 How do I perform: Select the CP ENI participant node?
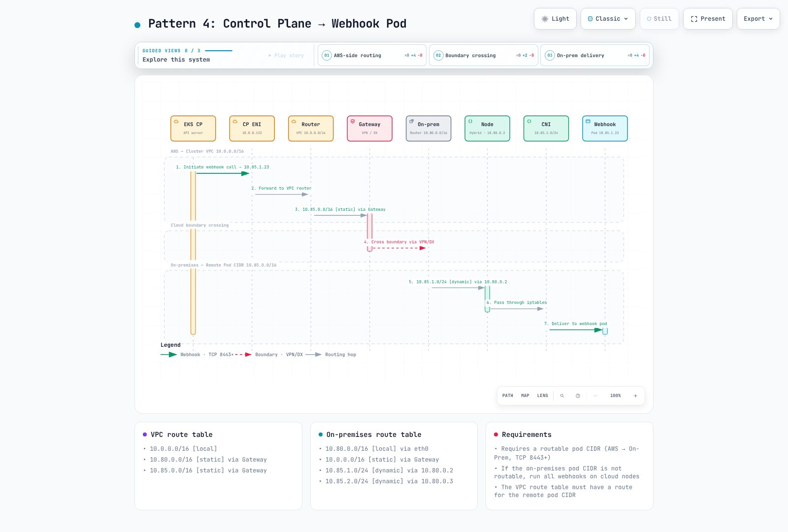pos(252,129)
